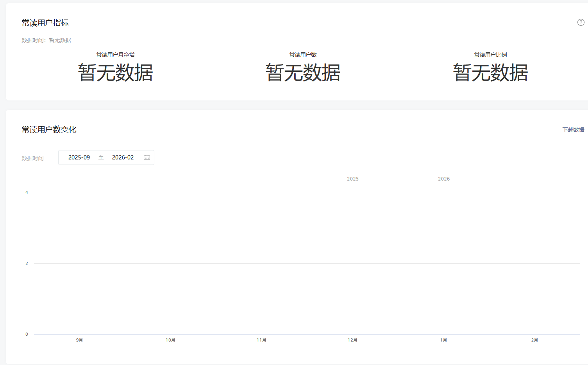Click the y-axis value 4 label
The image size is (588, 365).
[x=27, y=192]
